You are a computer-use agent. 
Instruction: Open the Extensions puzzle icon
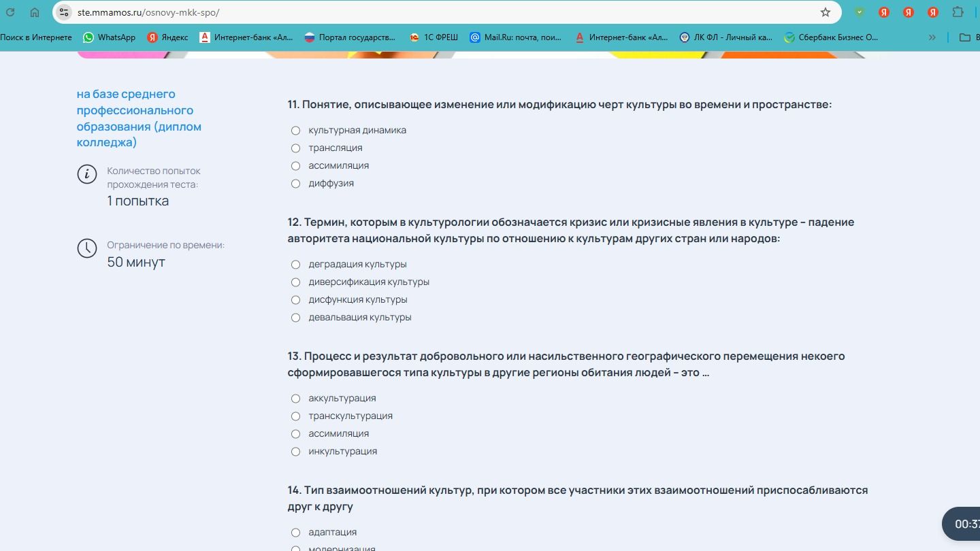point(958,12)
